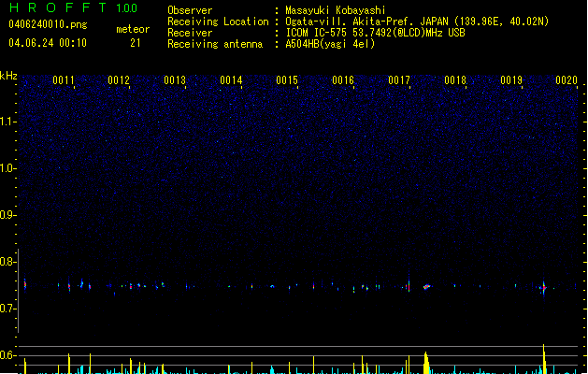This screenshot has width=588, height=374.
Task: Click the Receiver label
Action: pos(190,33)
